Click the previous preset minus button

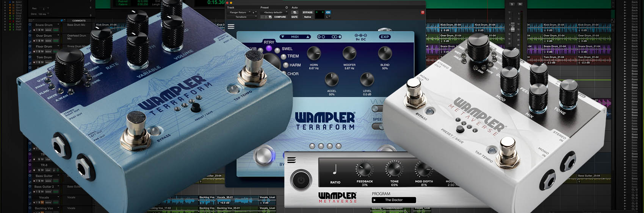(262, 17)
